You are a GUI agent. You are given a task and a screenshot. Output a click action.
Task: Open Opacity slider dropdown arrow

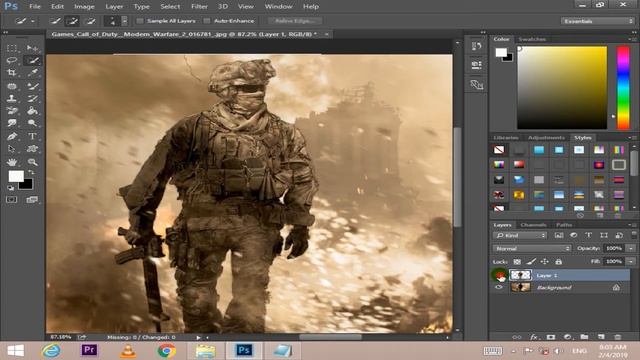pos(631,248)
